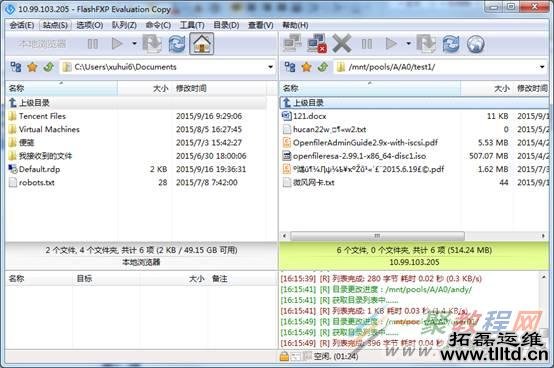Viewport: 554px width, 368px height.
Task: Open the 命令(C) menu
Action: tap(158, 25)
